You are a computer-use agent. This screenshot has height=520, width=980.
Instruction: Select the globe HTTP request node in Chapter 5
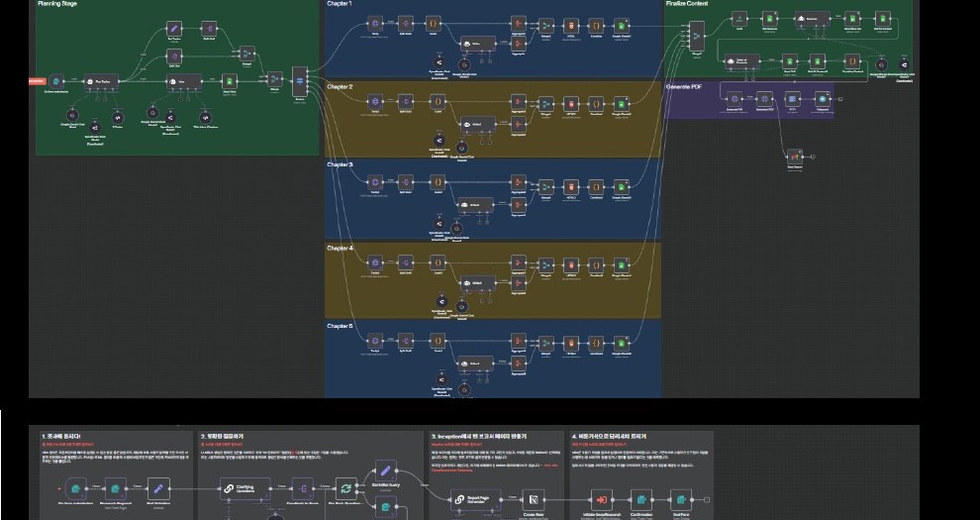(x=375, y=342)
